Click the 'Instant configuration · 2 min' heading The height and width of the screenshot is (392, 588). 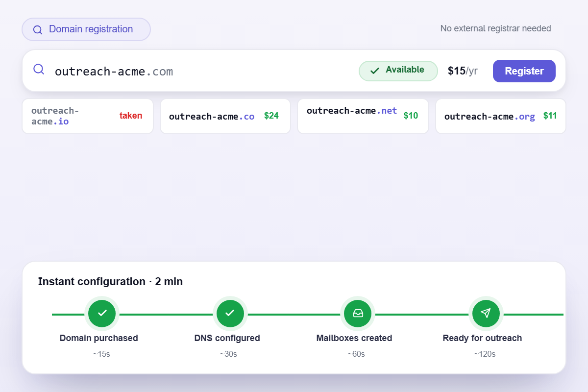click(x=110, y=282)
